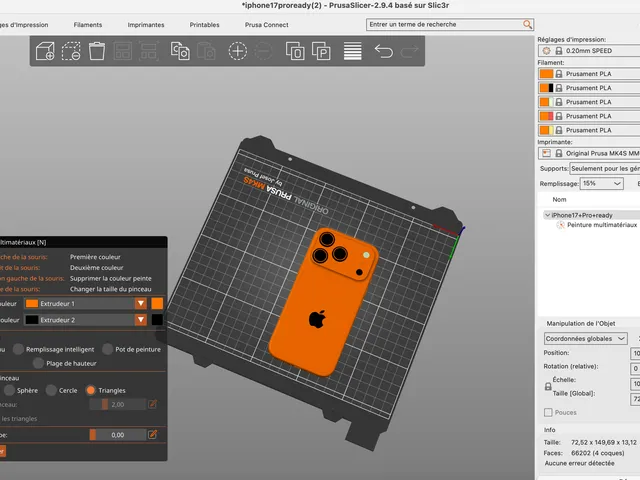Click the iPhone model on the bed
This screenshot has width=640, height=480.
point(322,302)
